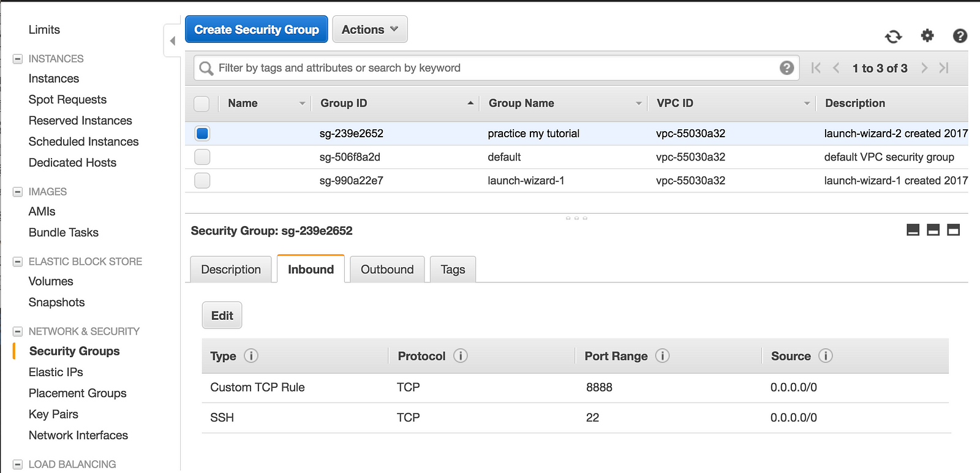Collapse the left navigation sidebar arrow
Screen dimensions: 980x473
coord(172,41)
